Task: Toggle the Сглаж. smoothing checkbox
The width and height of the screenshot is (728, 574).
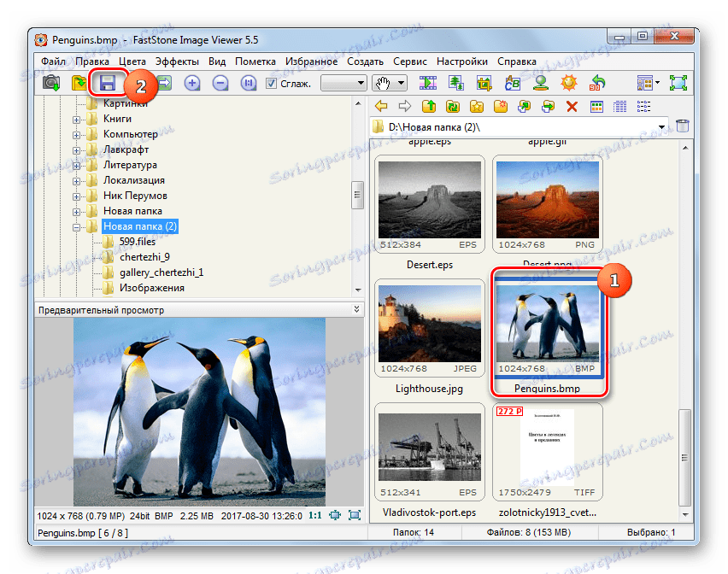Action: (x=271, y=84)
